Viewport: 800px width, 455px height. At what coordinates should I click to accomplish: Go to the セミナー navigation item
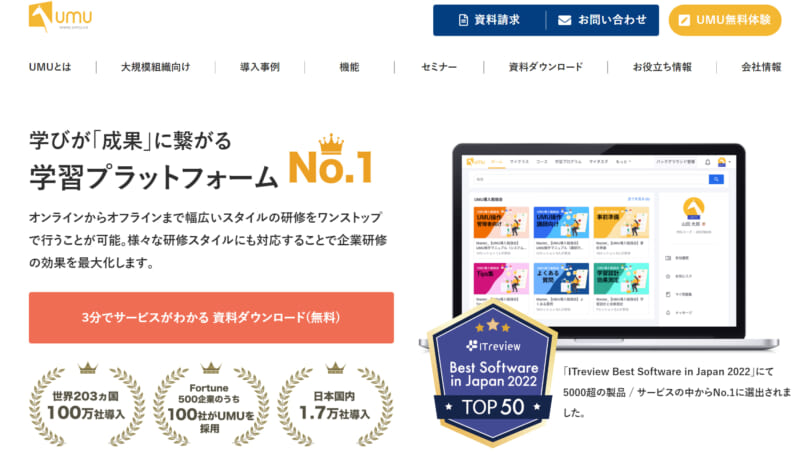[439, 67]
